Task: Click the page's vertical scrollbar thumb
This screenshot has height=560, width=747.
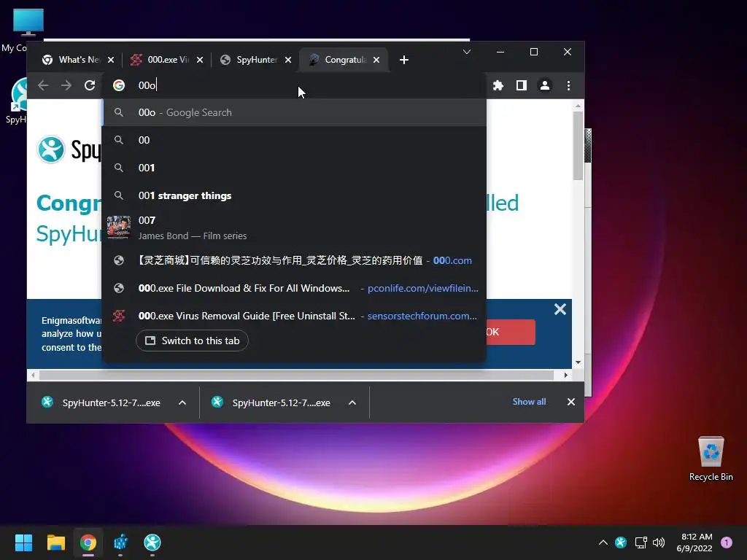Action: [578, 146]
